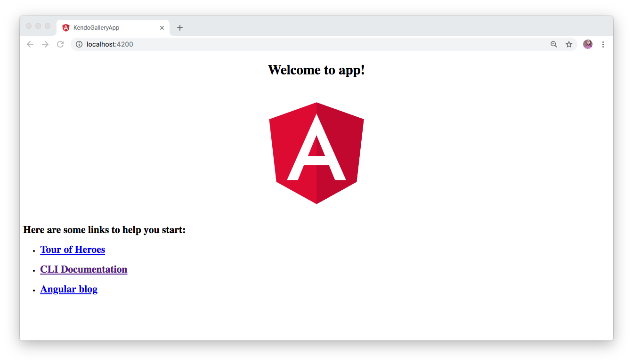Bookmark this page with the star icon
Screen dimensions: 633x364
pyautogui.click(x=569, y=44)
